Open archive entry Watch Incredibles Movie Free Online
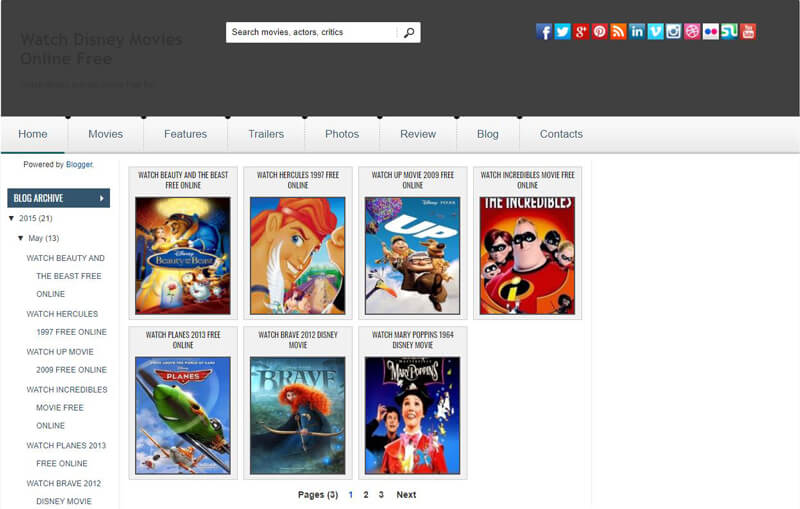This screenshot has width=800, height=509. [x=67, y=408]
